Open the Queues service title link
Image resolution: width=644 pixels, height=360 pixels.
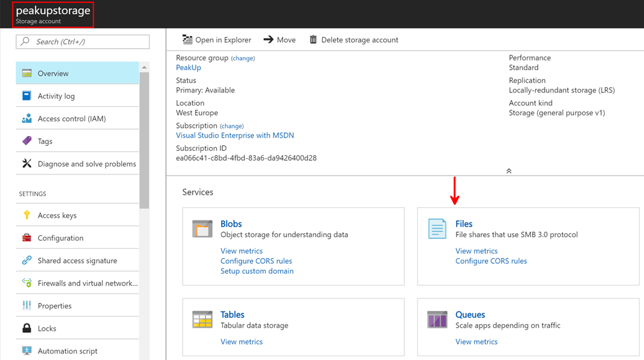click(470, 315)
